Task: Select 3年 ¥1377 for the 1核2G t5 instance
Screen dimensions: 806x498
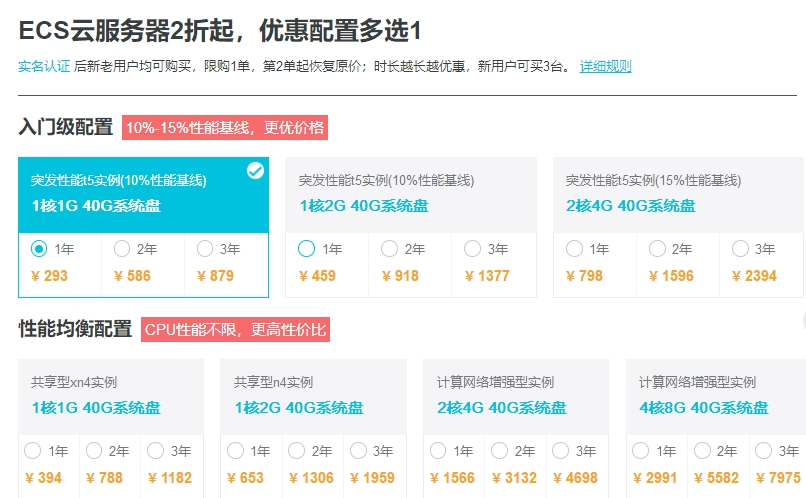Action: [472, 249]
